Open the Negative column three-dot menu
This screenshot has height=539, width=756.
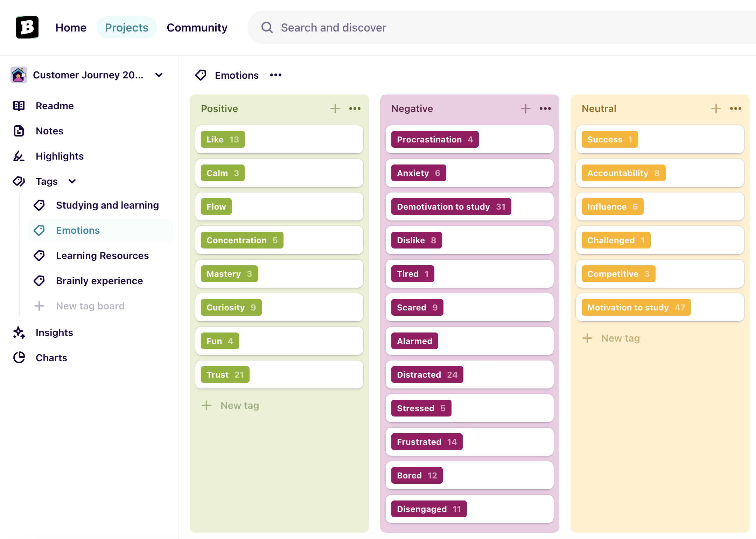tap(545, 108)
